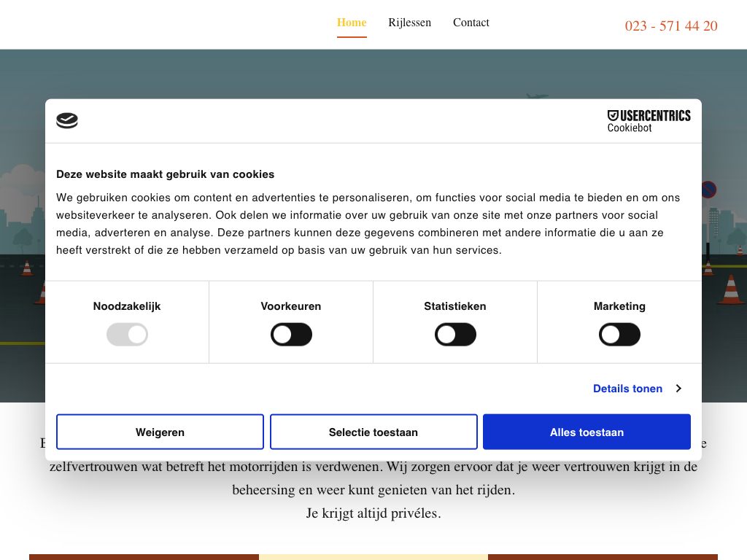Click the small traffic cone on far left

tap(27, 268)
